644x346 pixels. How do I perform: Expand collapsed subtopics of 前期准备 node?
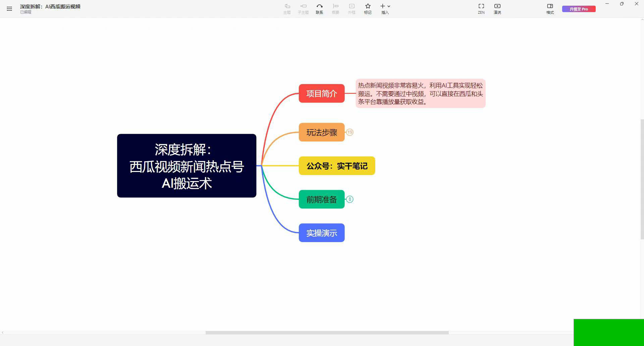point(350,199)
